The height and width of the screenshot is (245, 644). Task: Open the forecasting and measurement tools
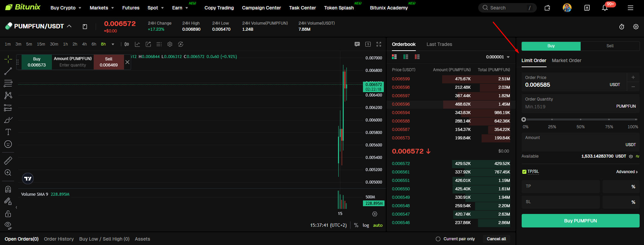coord(8,108)
